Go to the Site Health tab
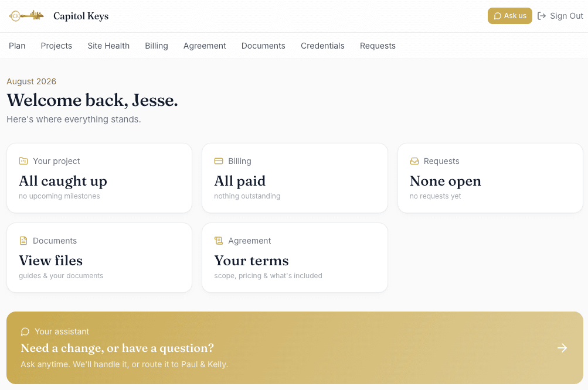Viewport: 588px width, 390px height. point(108,46)
